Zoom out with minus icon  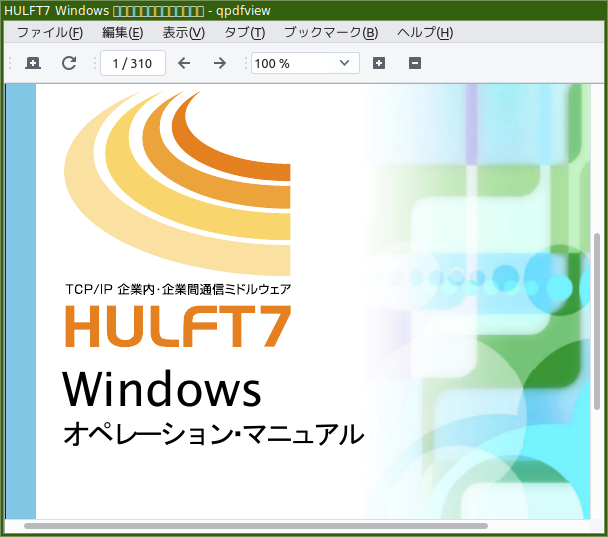[415, 63]
